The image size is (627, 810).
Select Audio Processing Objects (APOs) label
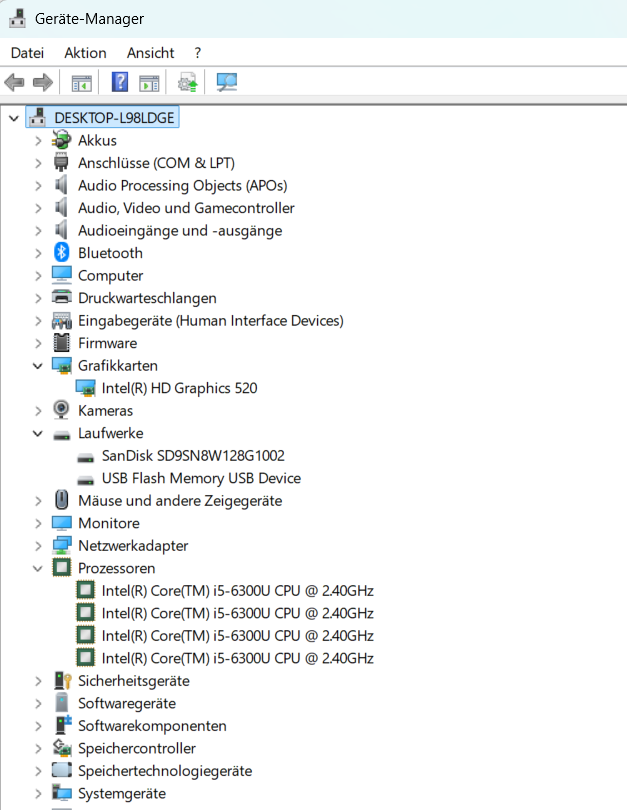[x=182, y=185]
